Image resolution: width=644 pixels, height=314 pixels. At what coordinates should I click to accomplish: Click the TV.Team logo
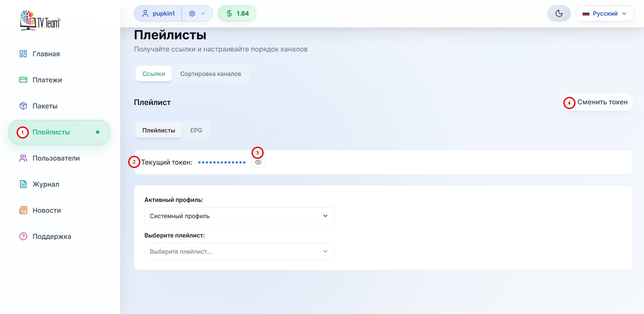click(x=40, y=20)
